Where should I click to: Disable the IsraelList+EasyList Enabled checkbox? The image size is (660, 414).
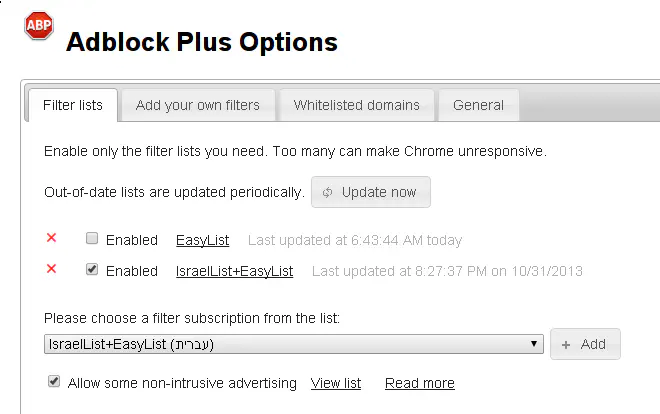92,270
